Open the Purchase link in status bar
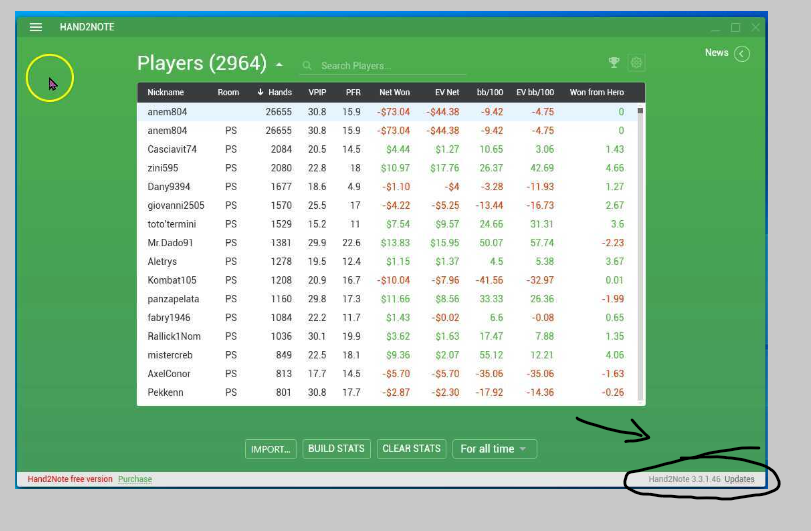 135,479
